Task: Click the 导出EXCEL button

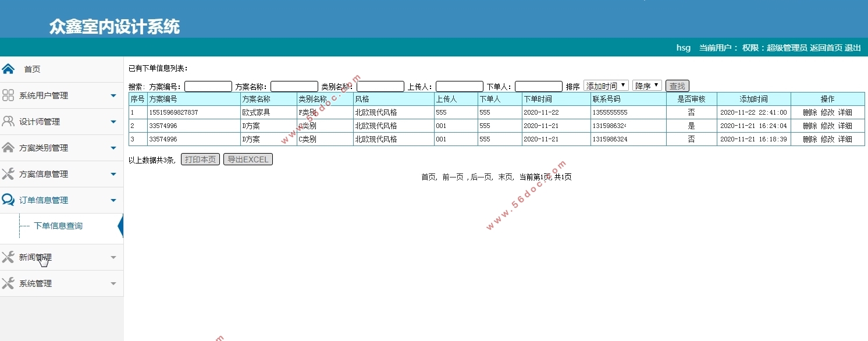Action: [248, 159]
